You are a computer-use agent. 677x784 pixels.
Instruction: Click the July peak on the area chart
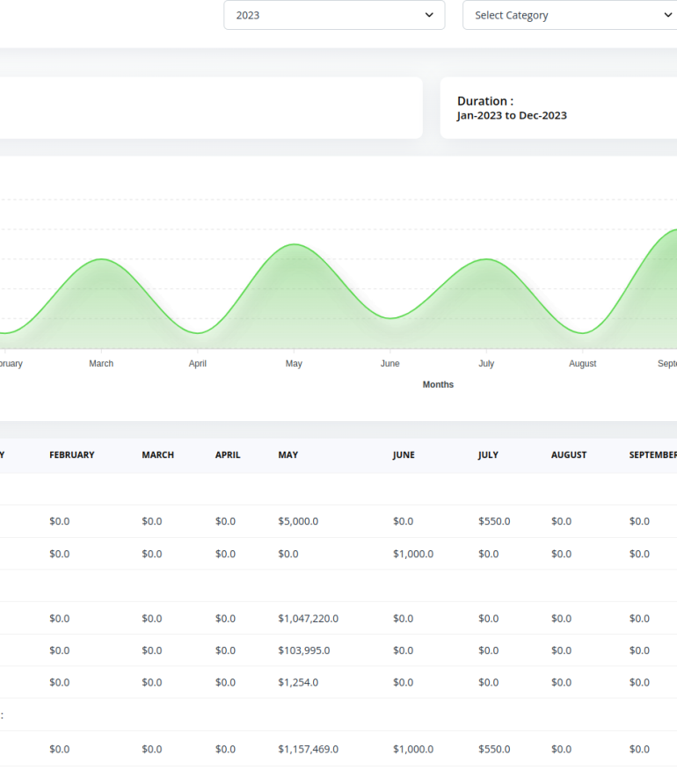click(486, 260)
